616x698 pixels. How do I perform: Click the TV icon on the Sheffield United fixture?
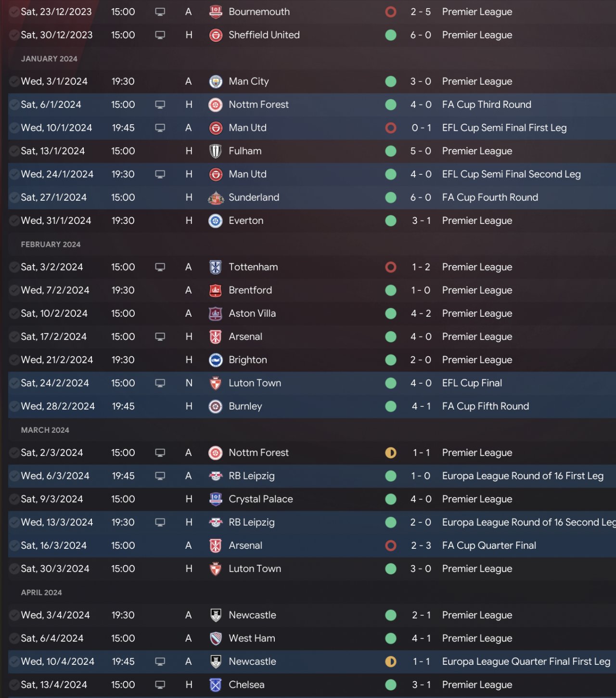(x=160, y=35)
